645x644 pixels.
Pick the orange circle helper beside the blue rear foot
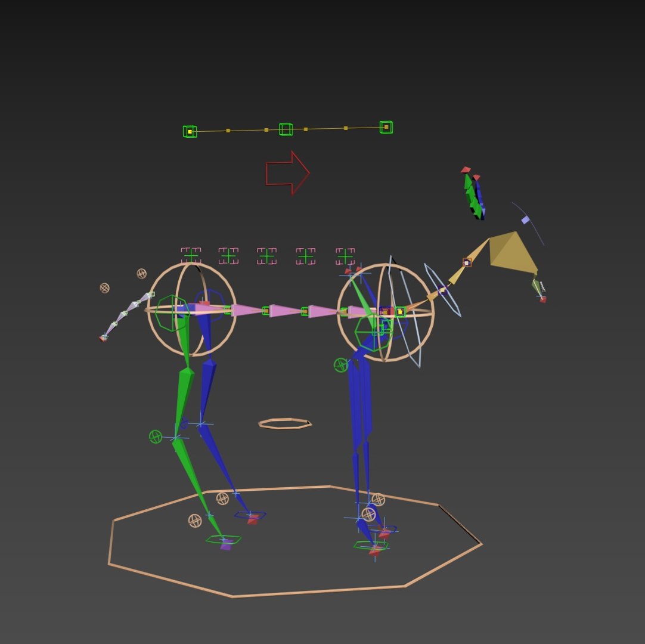pyautogui.click(x=222, y=499)
